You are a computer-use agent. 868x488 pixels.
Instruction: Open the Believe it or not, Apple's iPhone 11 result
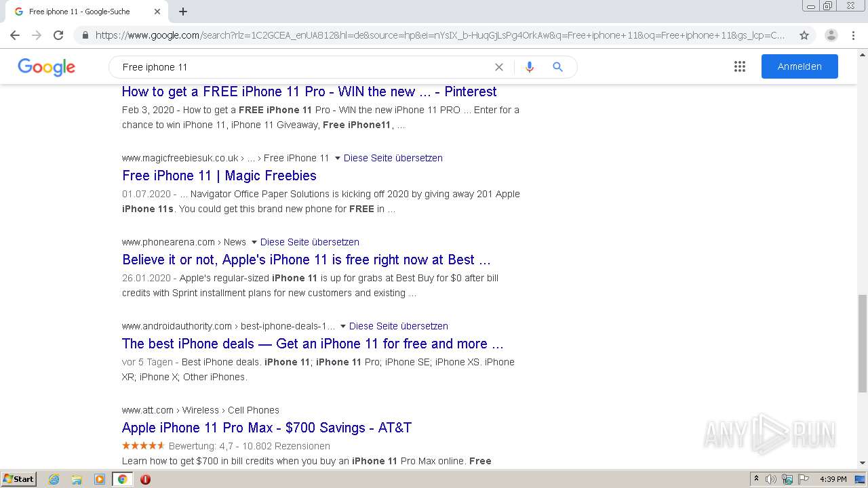307,260
